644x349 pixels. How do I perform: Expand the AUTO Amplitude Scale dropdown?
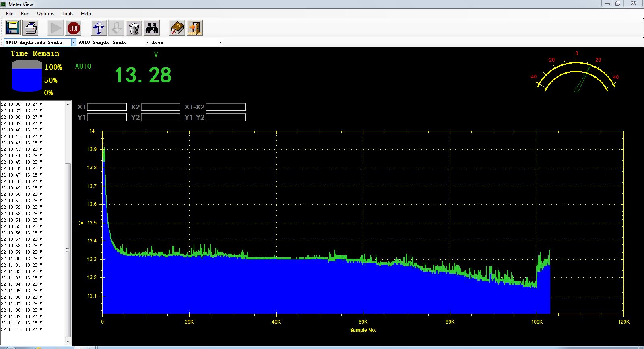coord(74,42)
